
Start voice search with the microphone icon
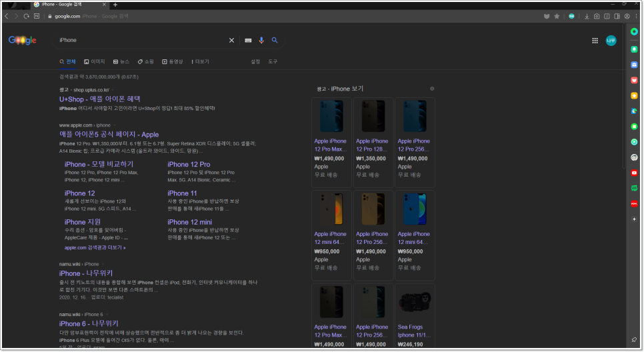(261, 40)
